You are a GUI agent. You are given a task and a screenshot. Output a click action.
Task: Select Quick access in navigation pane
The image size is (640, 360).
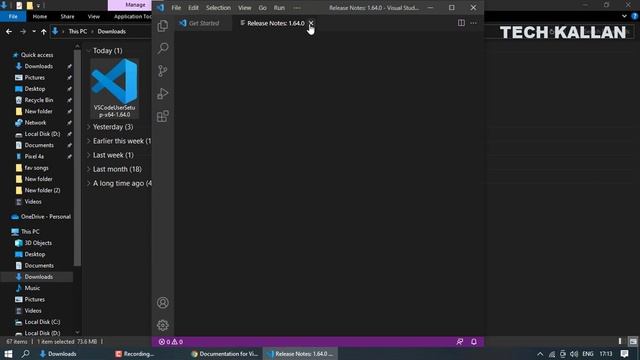(x=37, y=55)
